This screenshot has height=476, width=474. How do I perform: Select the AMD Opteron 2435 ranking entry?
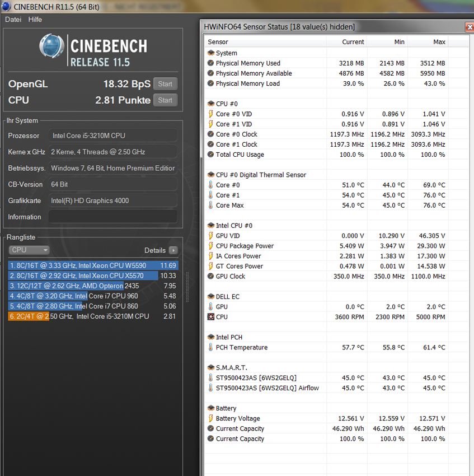(93, 286)
